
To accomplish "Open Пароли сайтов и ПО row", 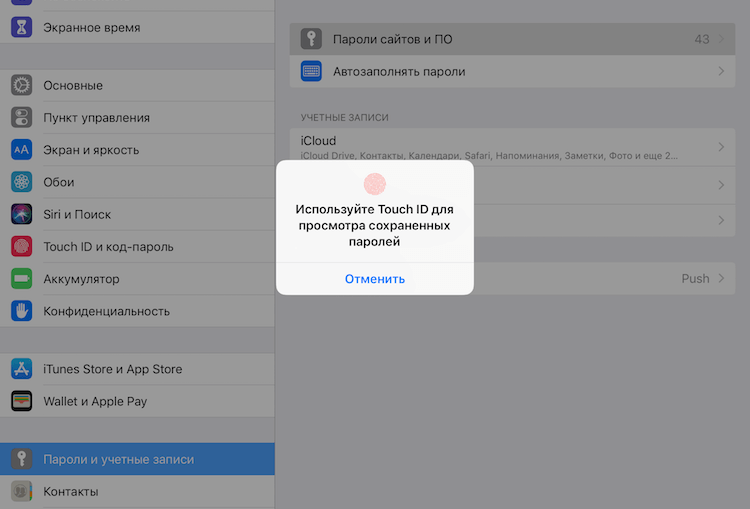I will coord(512,39).
